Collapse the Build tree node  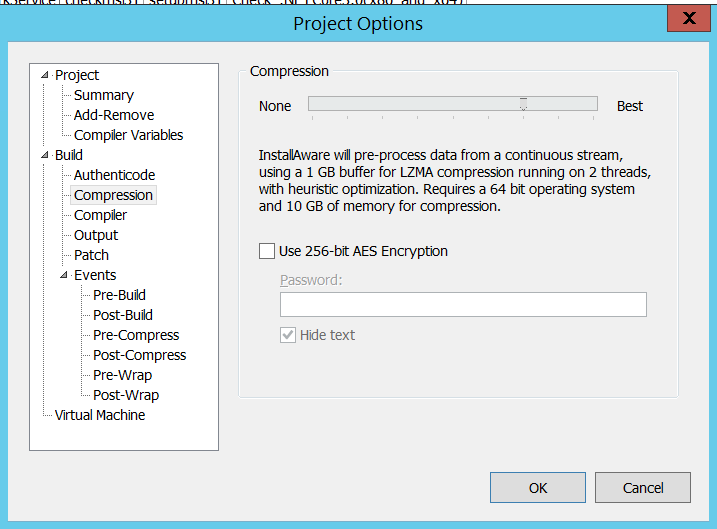(x=45, y=155)
